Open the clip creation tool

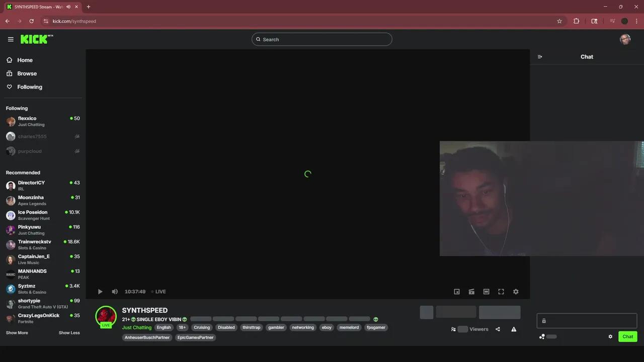click(x=471, y=292)
